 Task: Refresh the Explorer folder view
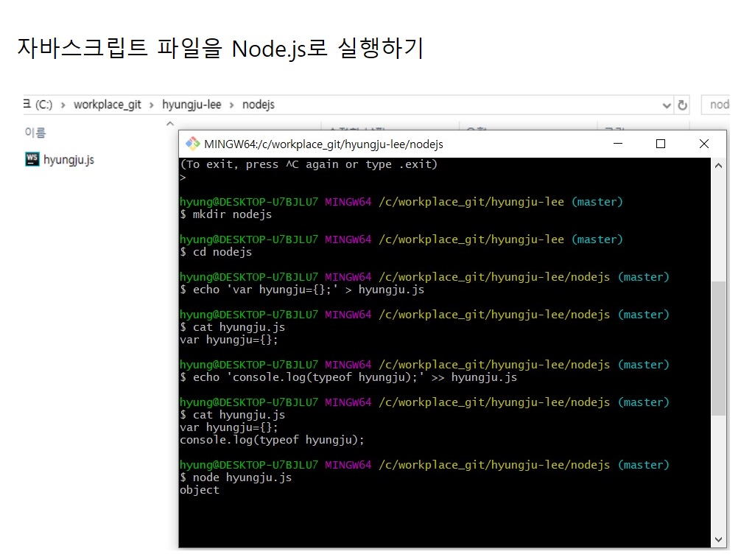tap(683, 105)
